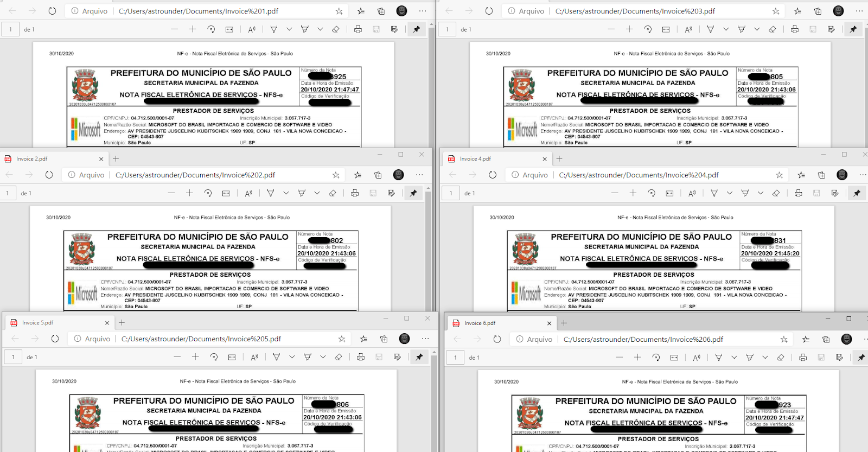Image resolution: width=868 pixels, height=452 pixels.
Task: Start Read aloud in Invoice 2.pdf window
Action: tap(248, 193)
